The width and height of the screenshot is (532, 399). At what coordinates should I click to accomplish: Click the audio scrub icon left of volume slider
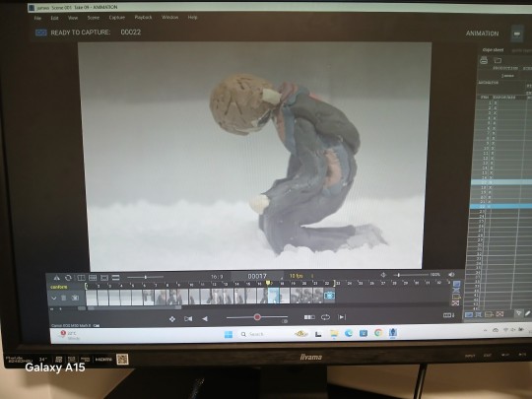383,275
